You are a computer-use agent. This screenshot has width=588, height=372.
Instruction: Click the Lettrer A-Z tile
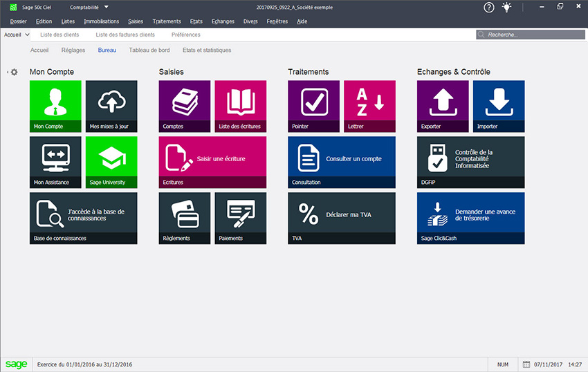pyautogui.click(x=369, y=106)
